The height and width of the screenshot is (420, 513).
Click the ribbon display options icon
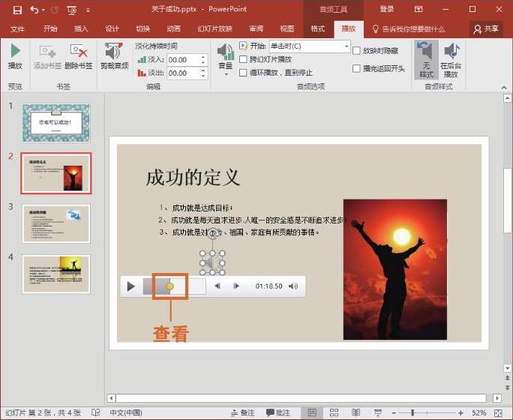pos(418,9)
